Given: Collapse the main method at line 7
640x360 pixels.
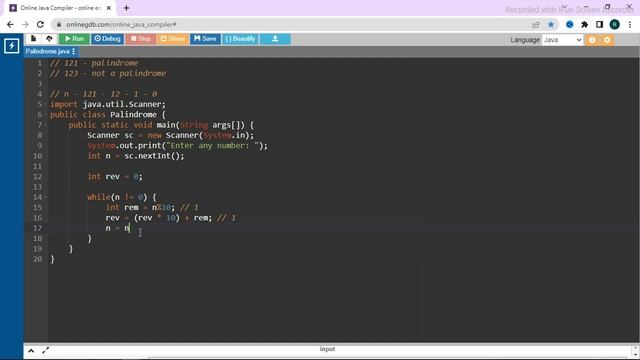Looking at the screenshot, I should coord(45,125).
